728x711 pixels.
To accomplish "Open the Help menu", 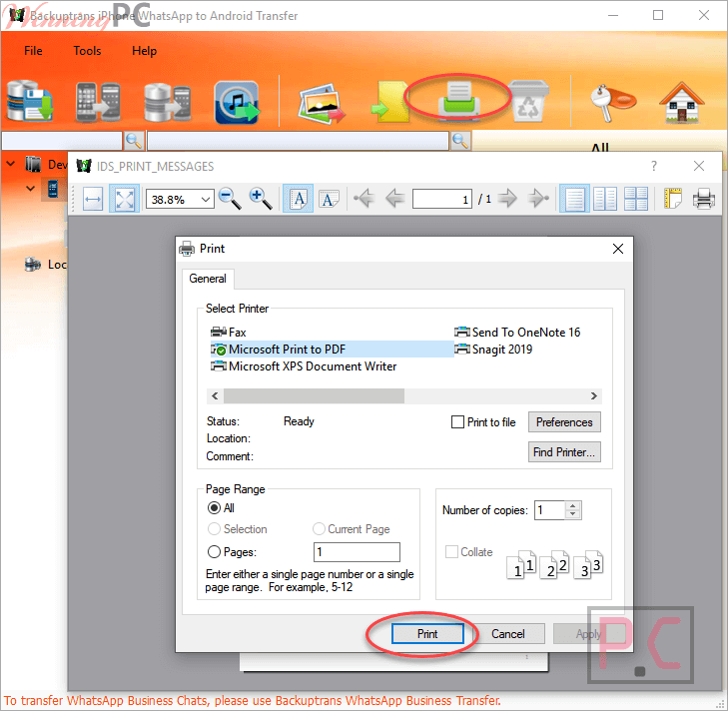I will coord(145,51).
